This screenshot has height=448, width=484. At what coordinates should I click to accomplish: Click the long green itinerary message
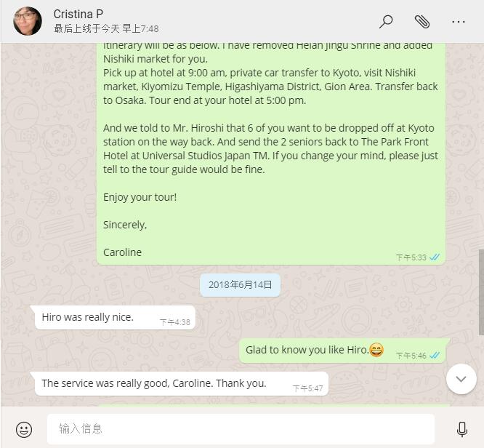coord(271,153)
